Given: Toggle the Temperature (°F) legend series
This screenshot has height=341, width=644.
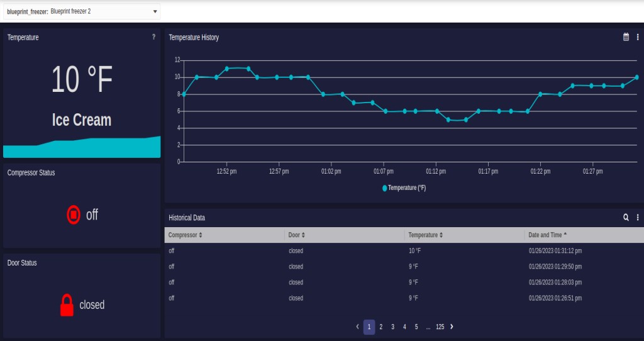Looking at the screenshot, I should [x=404, y=187].
